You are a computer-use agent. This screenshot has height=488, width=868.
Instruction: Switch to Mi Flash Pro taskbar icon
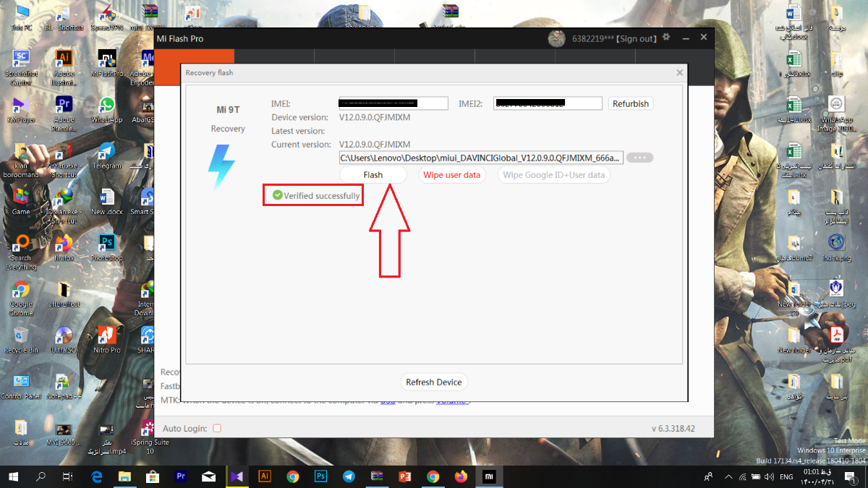tap(489, 476)
